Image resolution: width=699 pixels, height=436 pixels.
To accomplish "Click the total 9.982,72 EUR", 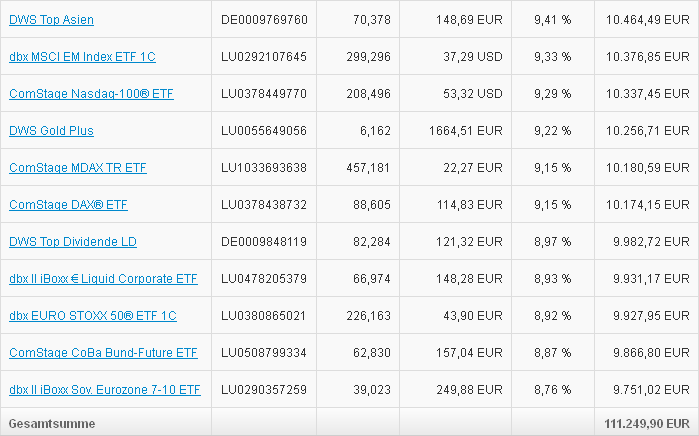I will point(651,242).
